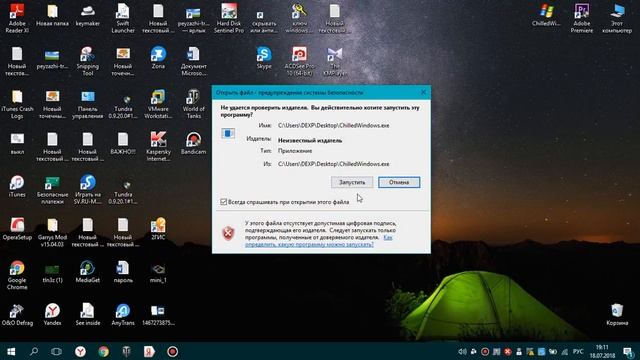Select the Zona desktop icon
Viewport: 640px width, 360px height.
click(158, 58)
